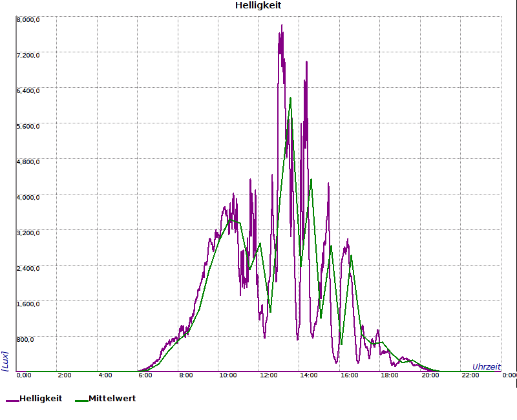517x420 pixels.
Task: Select the 2,400,0 y-axis tick label
Action: tap(28, 268)
